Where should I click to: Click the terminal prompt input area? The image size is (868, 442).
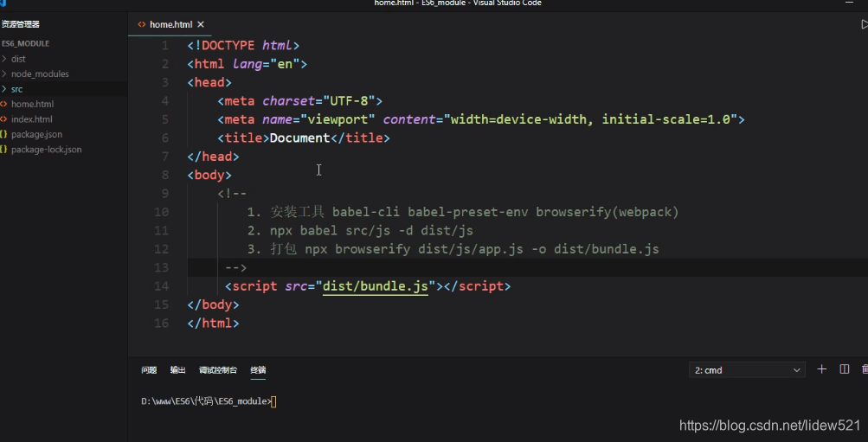[273, 401]
